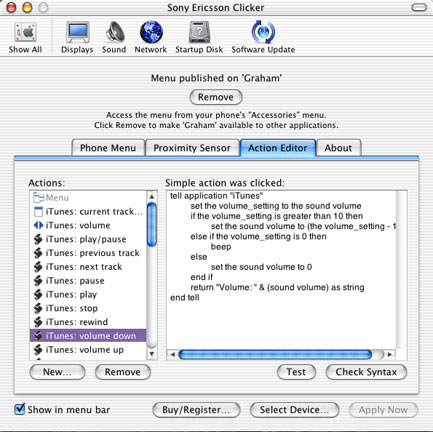Select 'iTunes: stop' action text
This screenshot has height=432, width=433.
click(x=72, y=308)
